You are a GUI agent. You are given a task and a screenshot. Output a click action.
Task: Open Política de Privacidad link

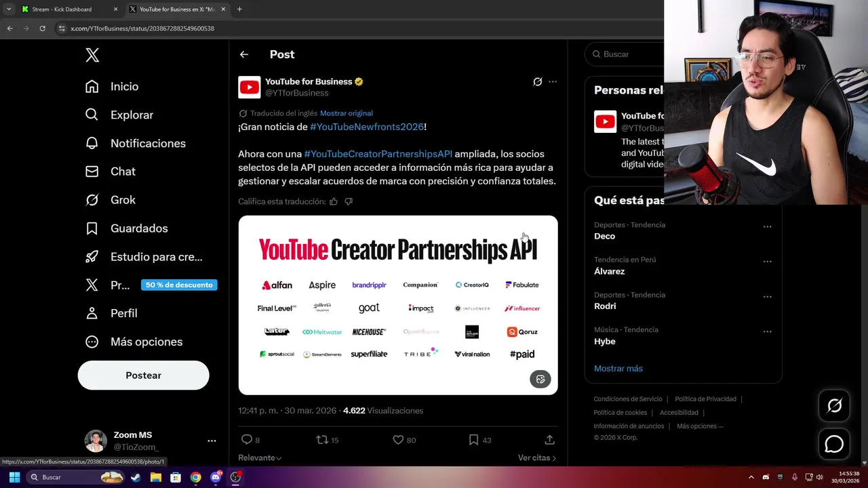pos(705,399)
